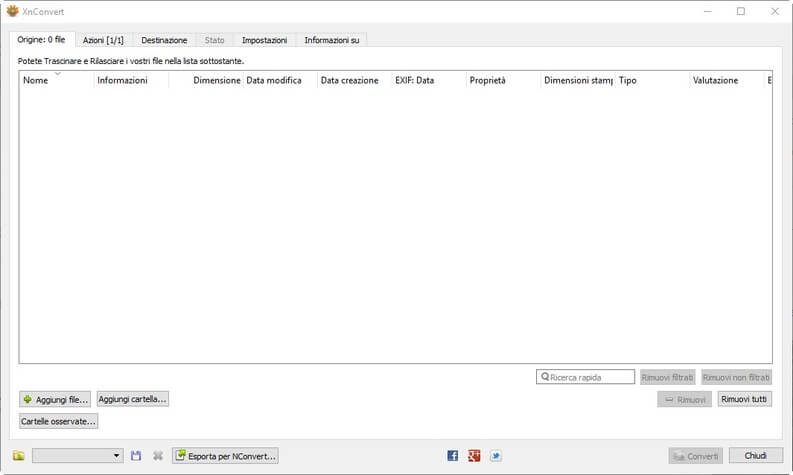Switch to the Azioni [1/1] tab
This screenshot has height=475, width=793.
point(104,40)
